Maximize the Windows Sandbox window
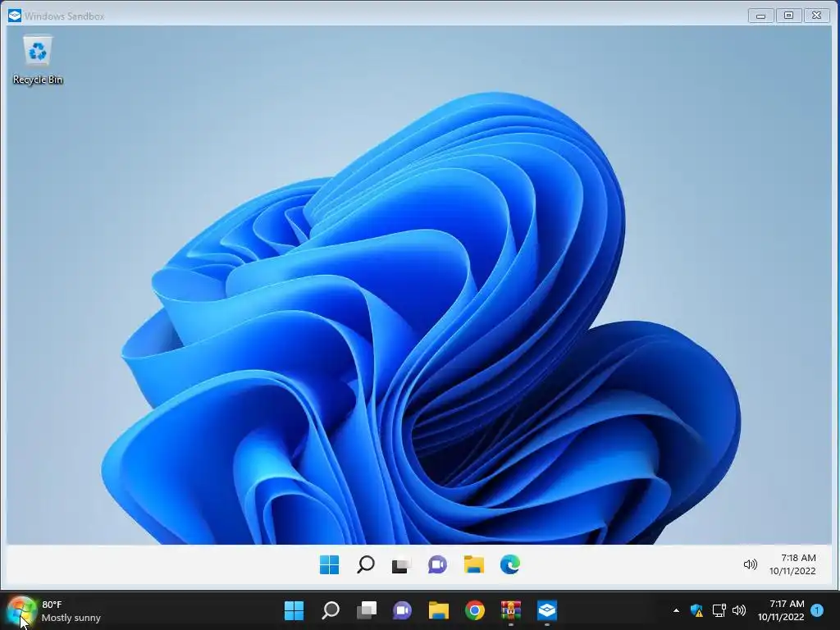 click(788, 16)
